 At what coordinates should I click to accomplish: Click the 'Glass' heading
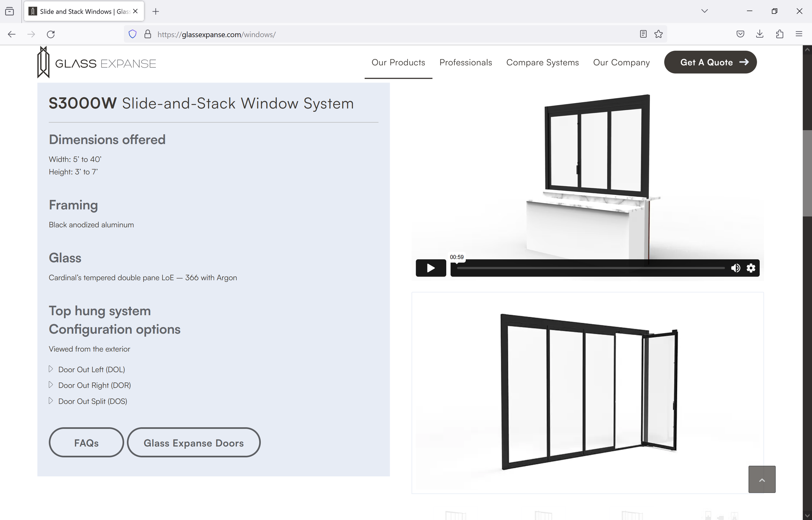[x=65, y=258]
